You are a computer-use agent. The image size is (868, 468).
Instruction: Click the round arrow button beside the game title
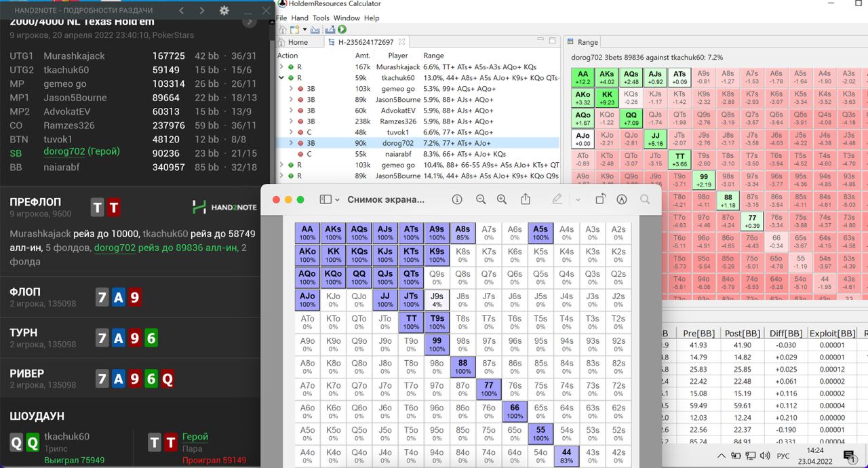pos(249,22)
